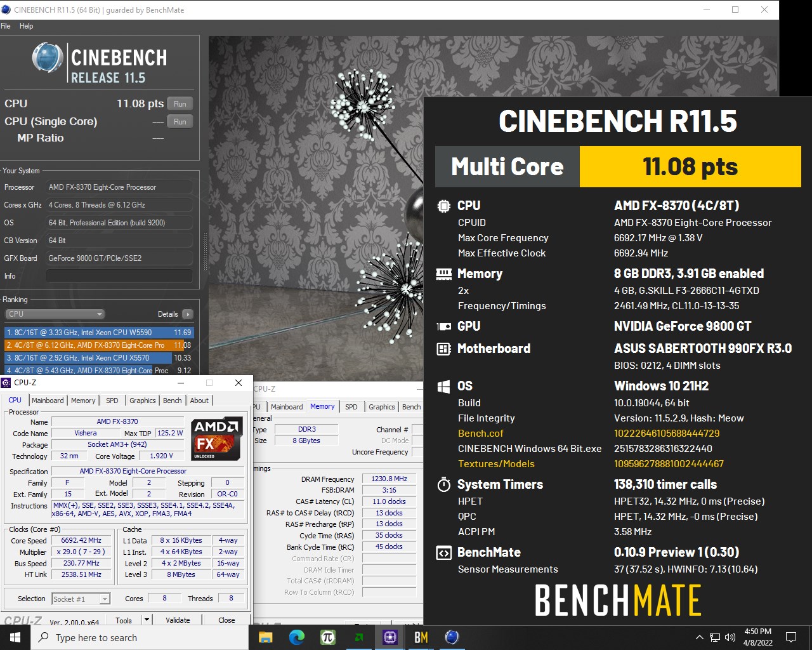Click the AMD FX Unlocked logo in CPU-Z
812x650 pixels.
point(218,439)
